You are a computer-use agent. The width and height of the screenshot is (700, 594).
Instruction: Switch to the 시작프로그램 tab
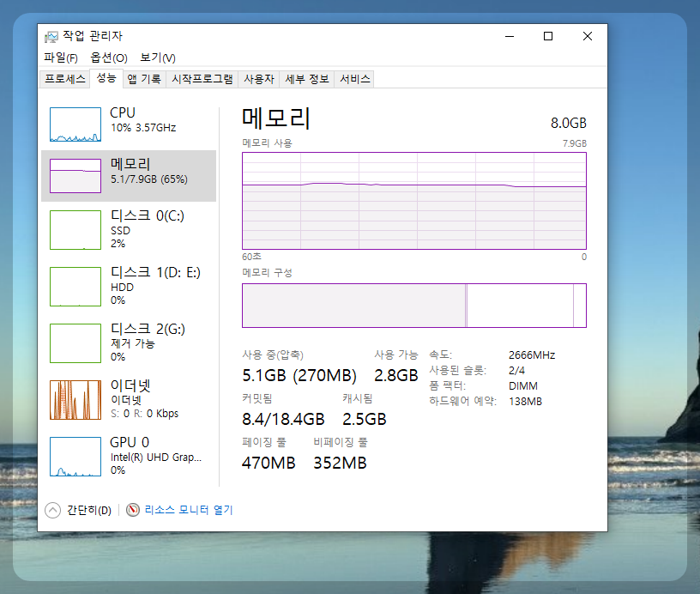[202, 79]
